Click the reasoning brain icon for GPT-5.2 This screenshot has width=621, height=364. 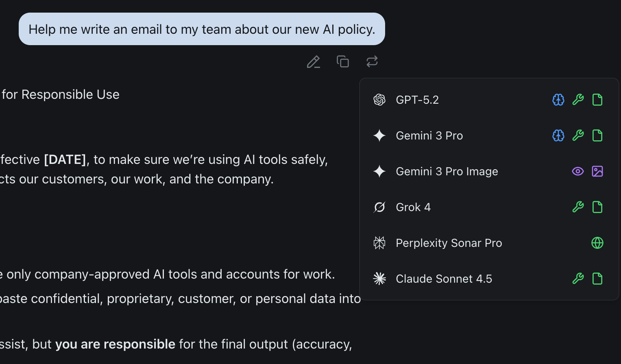click(558, 100)
